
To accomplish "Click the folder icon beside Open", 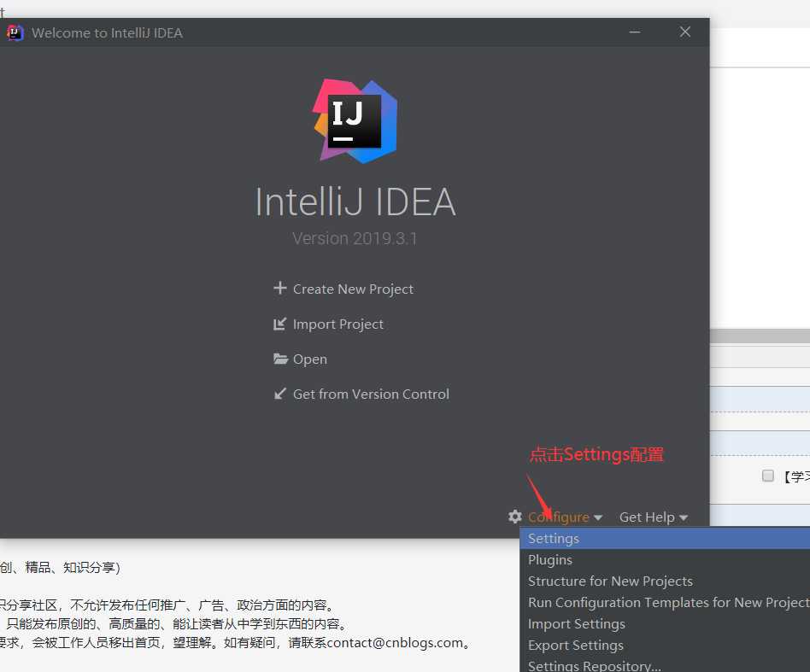I will (x=280, y=359).
